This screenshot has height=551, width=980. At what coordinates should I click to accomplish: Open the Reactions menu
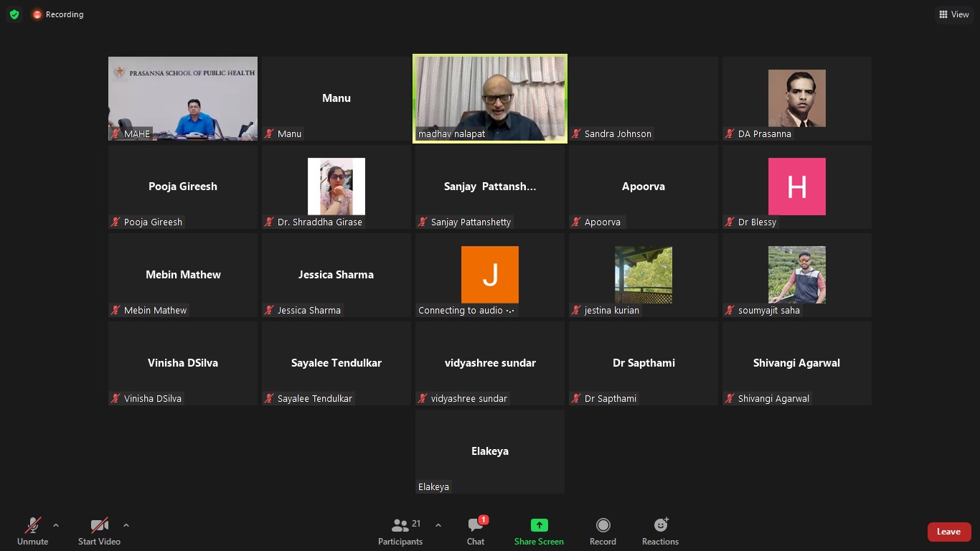coord(660,531)
